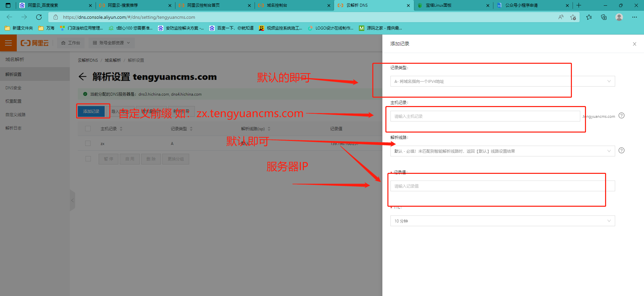
Task: Open a new browser tab
Action: pyautogui.click(x=579, y=5)
